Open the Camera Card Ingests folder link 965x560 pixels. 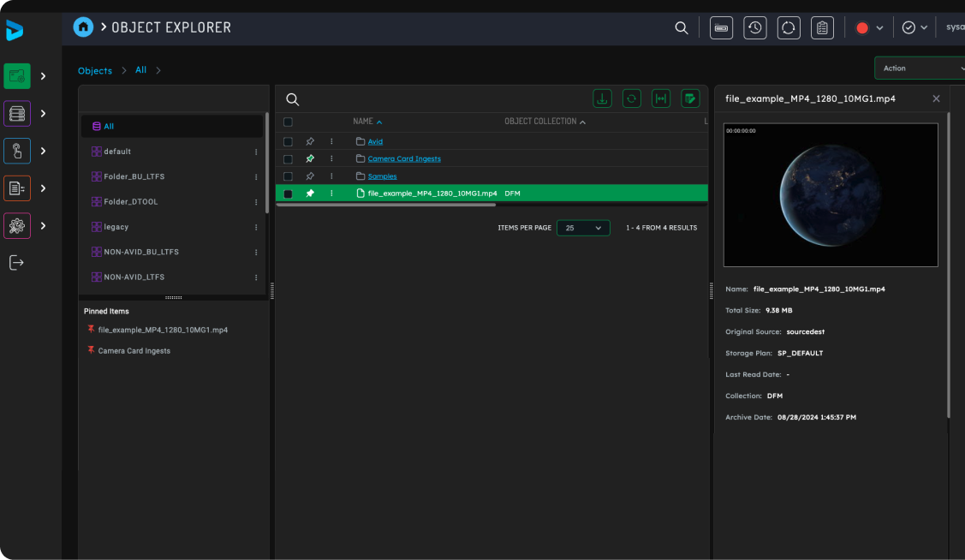click(x=403, y=158)
